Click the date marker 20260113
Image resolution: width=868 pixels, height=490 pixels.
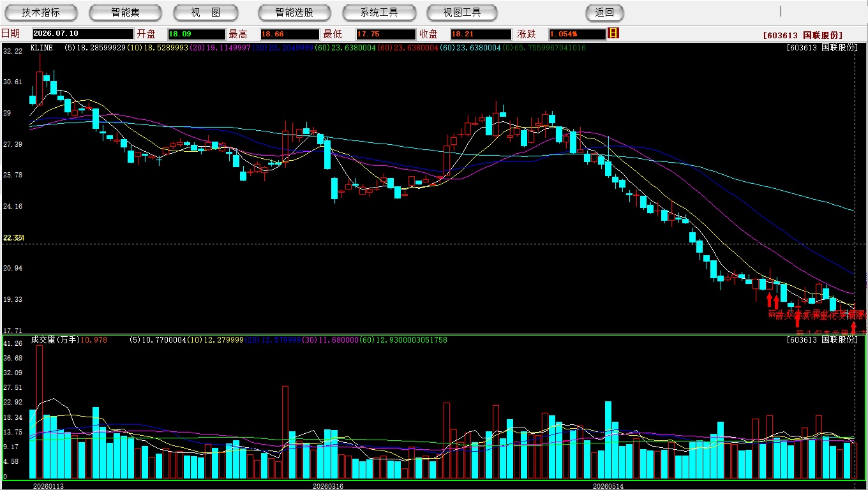coord(49,486)
